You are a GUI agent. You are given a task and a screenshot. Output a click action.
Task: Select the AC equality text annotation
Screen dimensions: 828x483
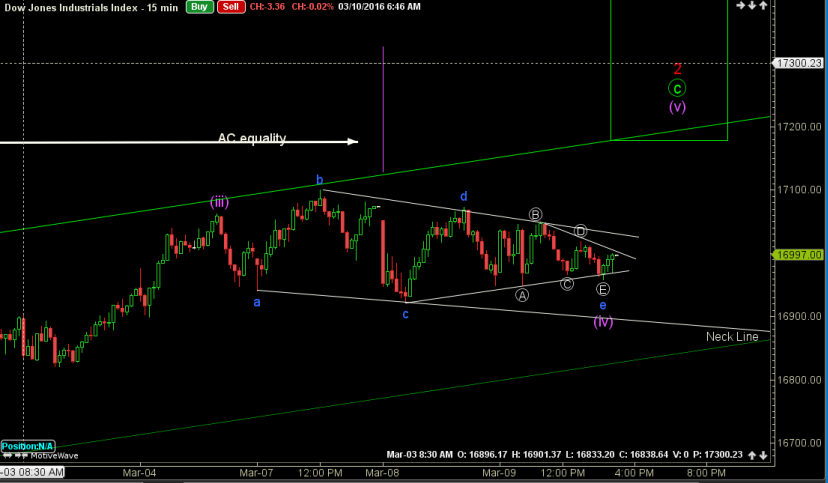tap(252, 138)
